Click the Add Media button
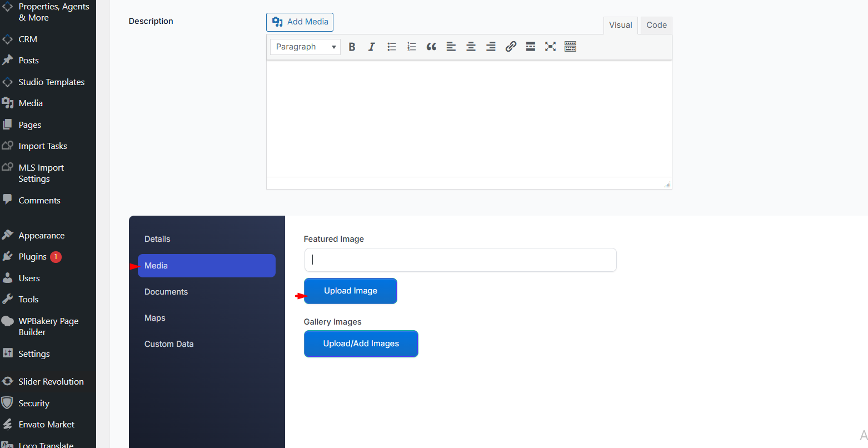Viewport: 868px width, 448px height. [300, 22]
